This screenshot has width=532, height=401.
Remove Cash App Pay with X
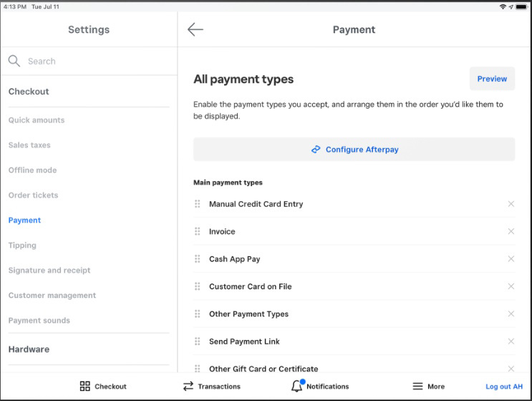pyautogui.click(x=511, y=259)
